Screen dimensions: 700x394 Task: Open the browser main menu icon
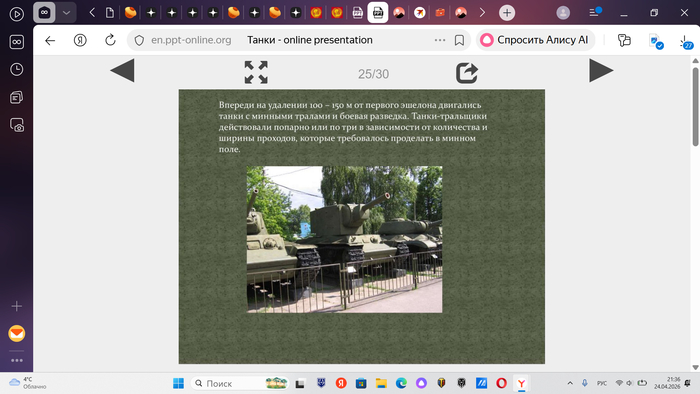coord(595,12)
